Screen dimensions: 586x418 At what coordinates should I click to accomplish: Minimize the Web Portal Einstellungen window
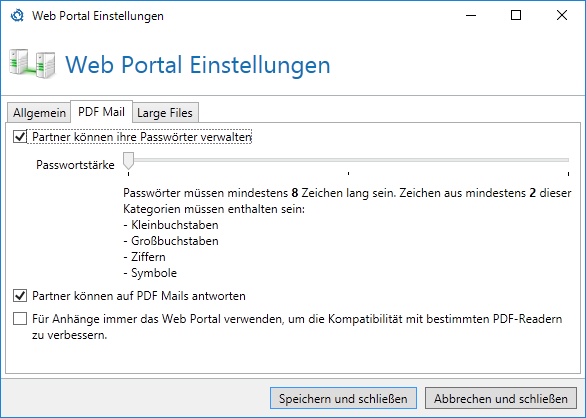(471, 15)
